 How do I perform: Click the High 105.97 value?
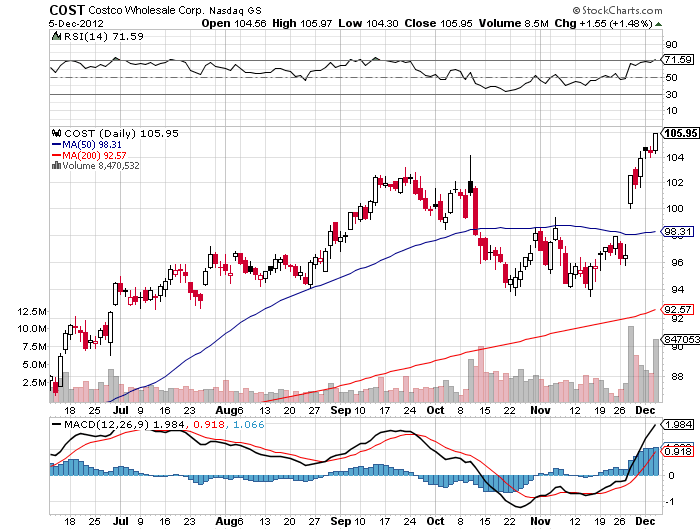[302, 24]
